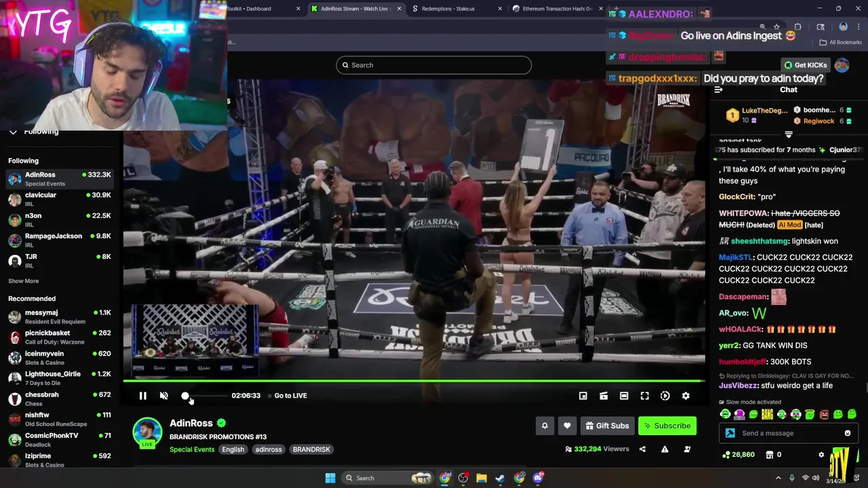Expand the gift leaderboard chevron
868x488 pixels.
coord(789,134)
